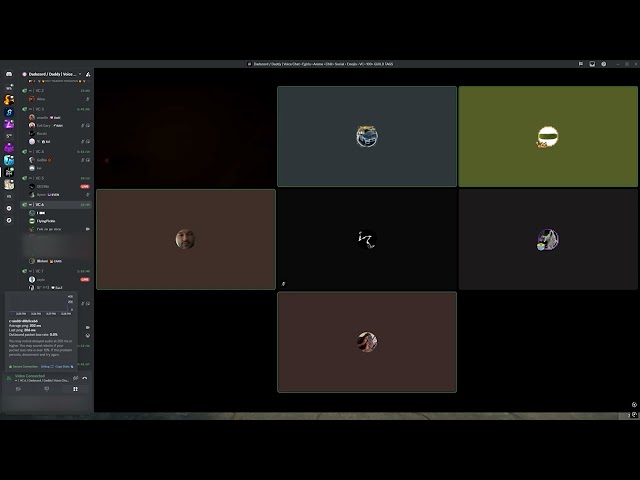
Task: Open Discord direct messages home icon
Action: [9, 74]
